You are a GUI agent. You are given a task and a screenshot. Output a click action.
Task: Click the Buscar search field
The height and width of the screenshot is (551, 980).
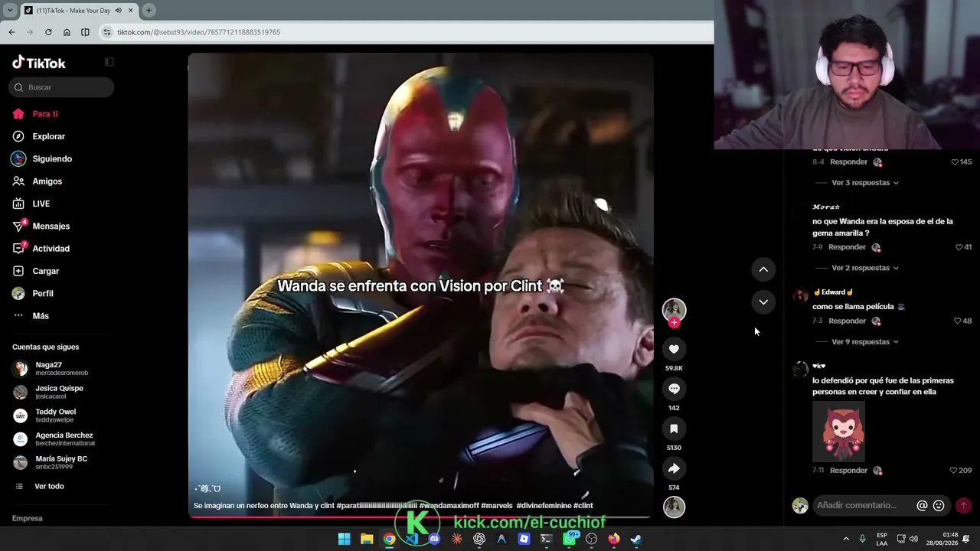pos(63,87)
